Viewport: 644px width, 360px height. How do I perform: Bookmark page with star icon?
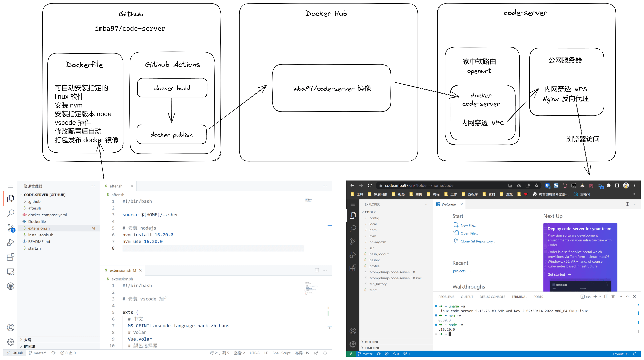536,185
